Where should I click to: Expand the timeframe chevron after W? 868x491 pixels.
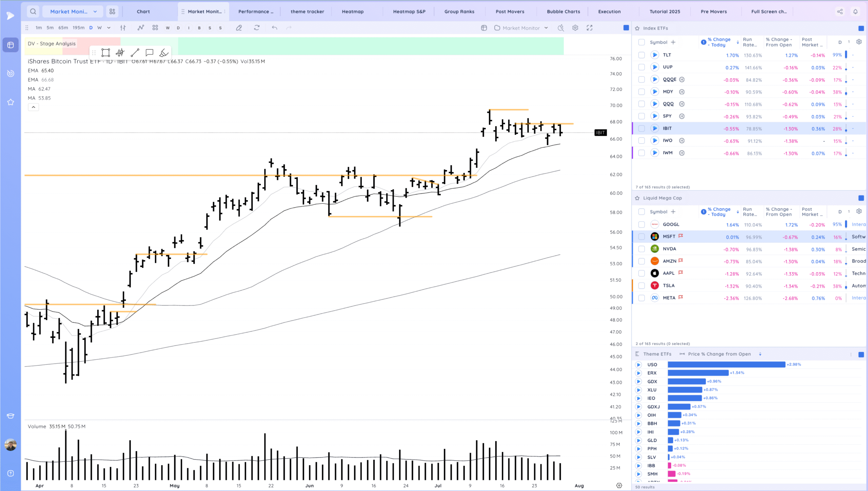[x=109, y=28]
